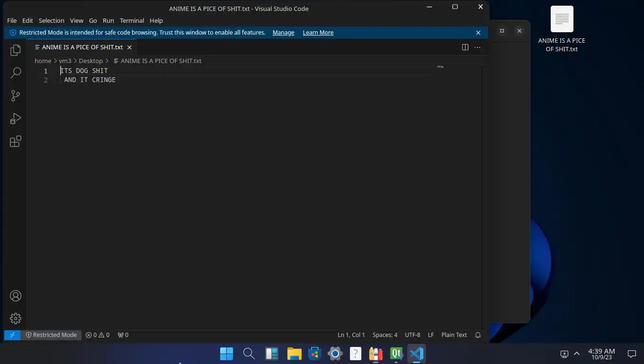The image size is (644, 364).
Task: Click the remote window indicator in status bar
Action: tap(12, 335)
